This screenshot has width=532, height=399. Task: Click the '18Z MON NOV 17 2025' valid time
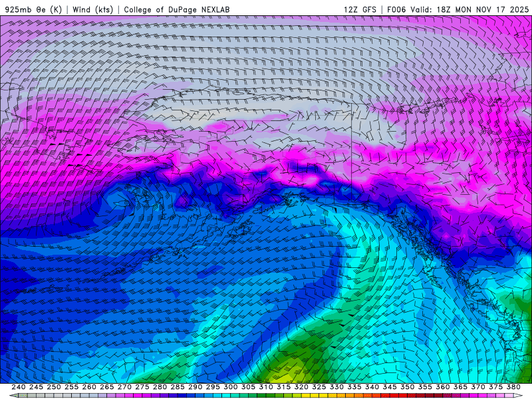pyautogui.click(x=483, y=9)
